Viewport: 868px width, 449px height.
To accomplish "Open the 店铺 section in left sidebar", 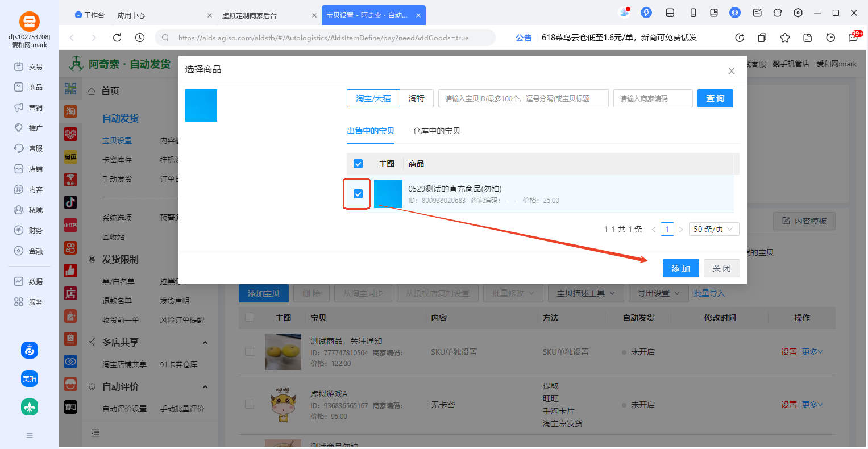I will 29,169.
